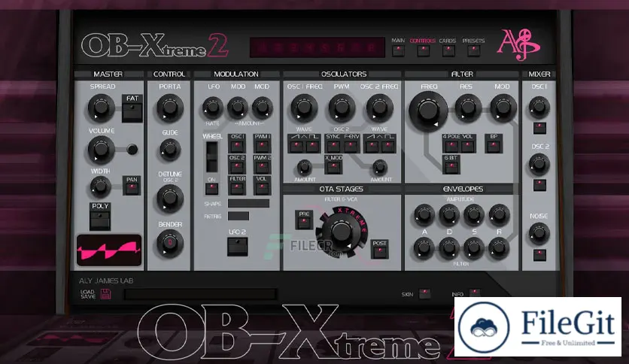629x364 pixels.
Task: Click the Mixer OSC 2 level knob
Action: coord(539,164)
